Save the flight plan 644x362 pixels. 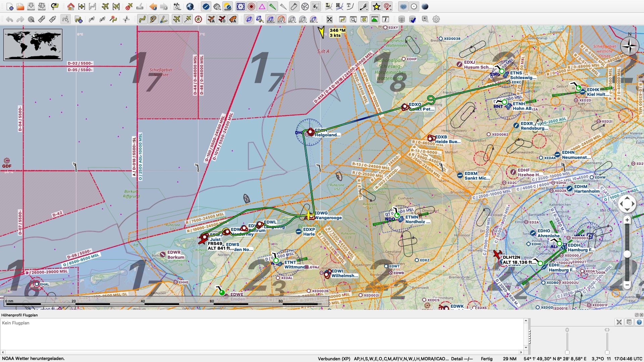pyautogui.click(x=31, y=6)
